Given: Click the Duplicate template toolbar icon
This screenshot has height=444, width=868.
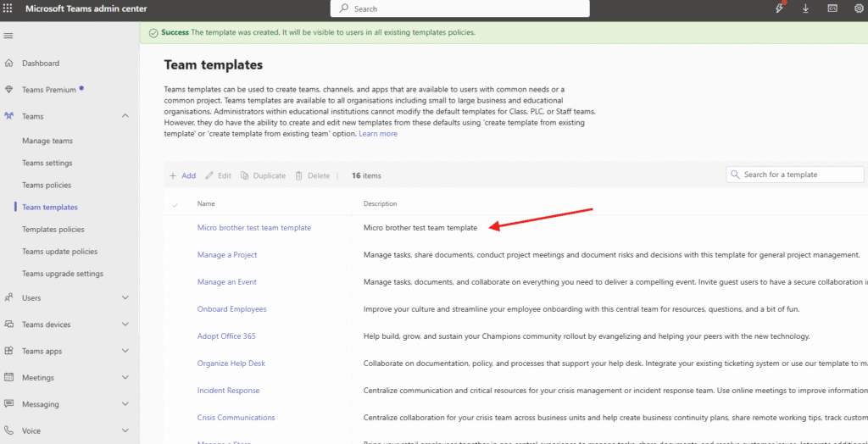Looking at the screenshot, I should [x=245, y=175].
